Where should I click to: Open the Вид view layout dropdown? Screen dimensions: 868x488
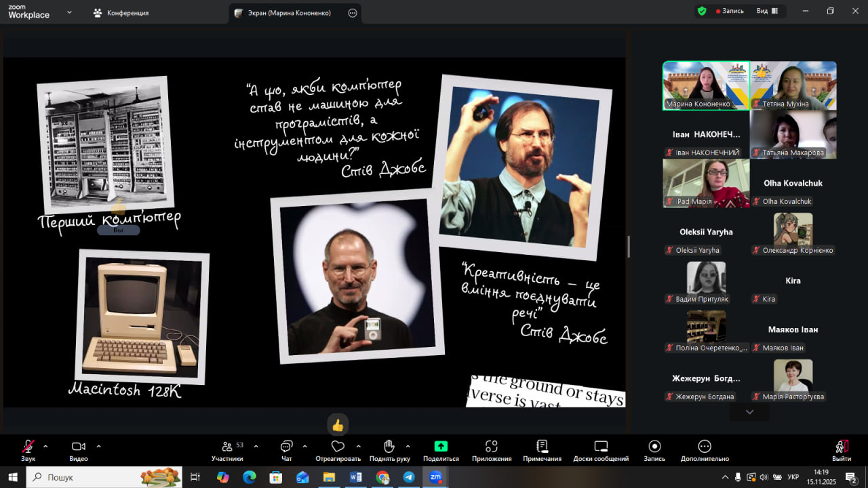coord(767,12)
